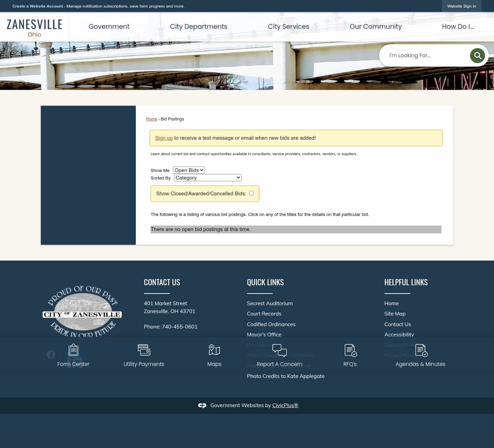This screenshot has height=448, width=494.
Task: Follow the Sign up link
Action: coord(164,138)
